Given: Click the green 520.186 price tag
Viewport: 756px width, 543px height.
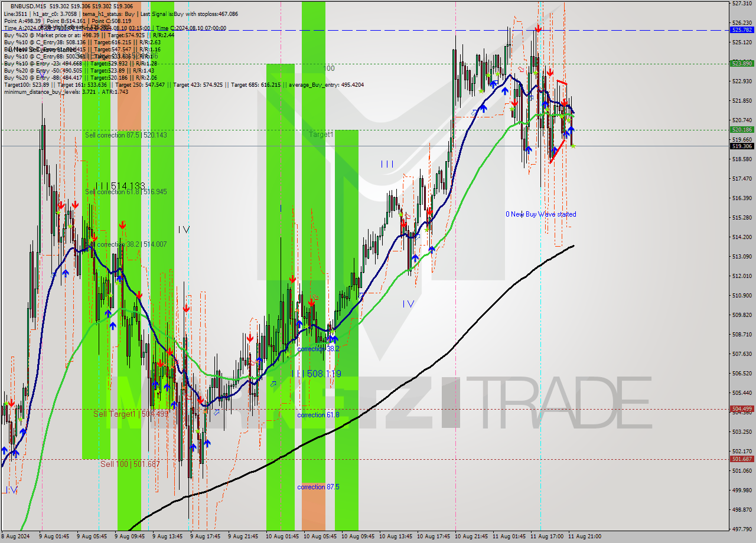Looking at the screenshot, I should [x=742, y=129].
